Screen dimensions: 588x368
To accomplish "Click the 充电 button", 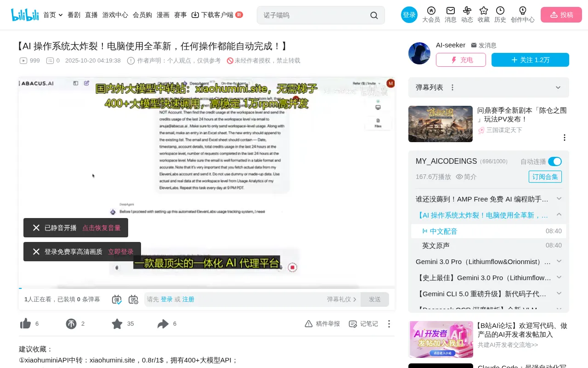I will click(x=461, y=60).
